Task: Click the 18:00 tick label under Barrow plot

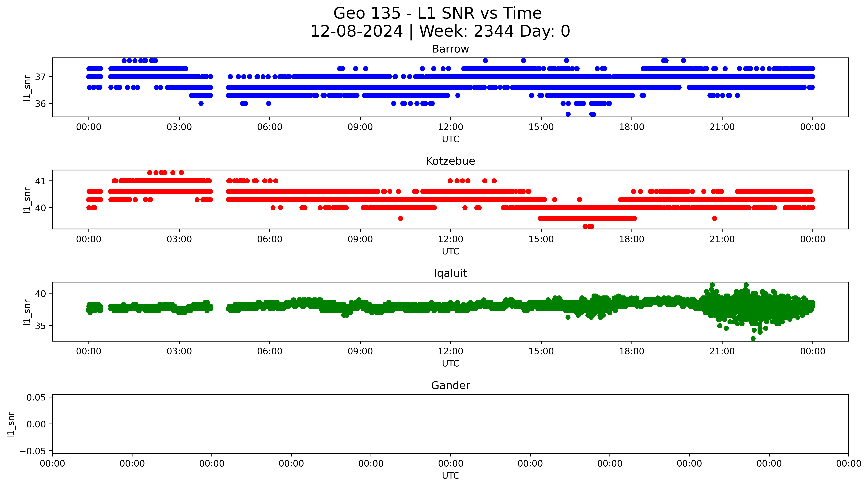Action: tap(631, 127)
